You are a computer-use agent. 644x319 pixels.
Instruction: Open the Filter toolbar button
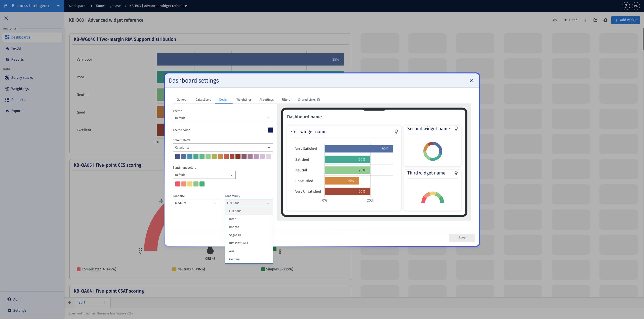pyautogui.click(x=570, y=20)
